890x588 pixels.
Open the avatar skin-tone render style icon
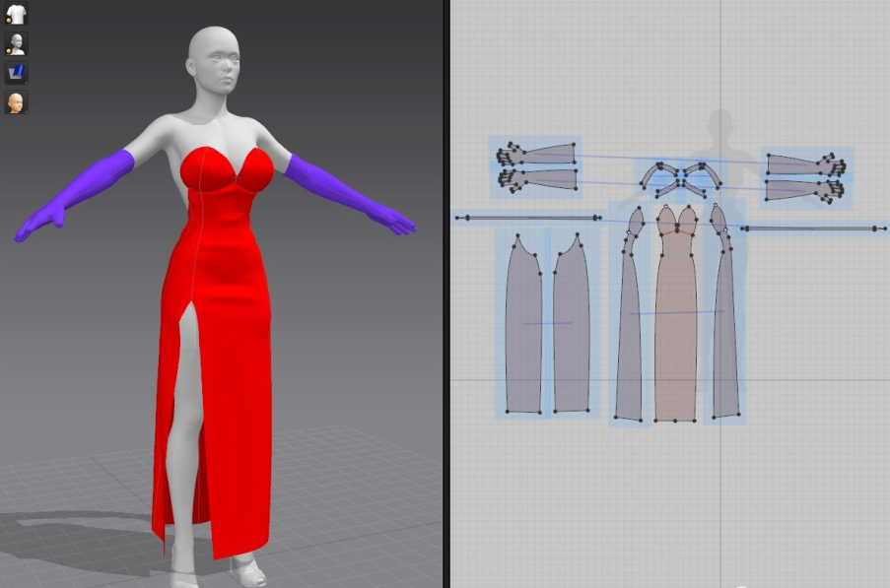coord(16,102)
